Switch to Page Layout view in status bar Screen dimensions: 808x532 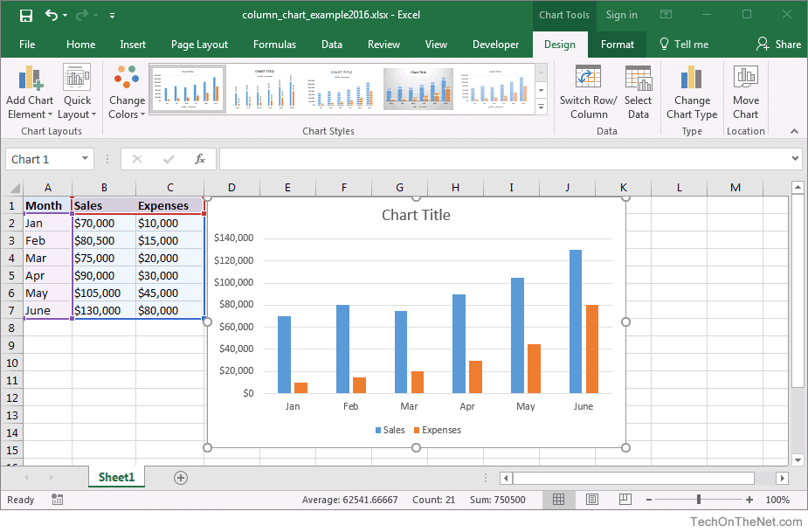coord(592,500)
